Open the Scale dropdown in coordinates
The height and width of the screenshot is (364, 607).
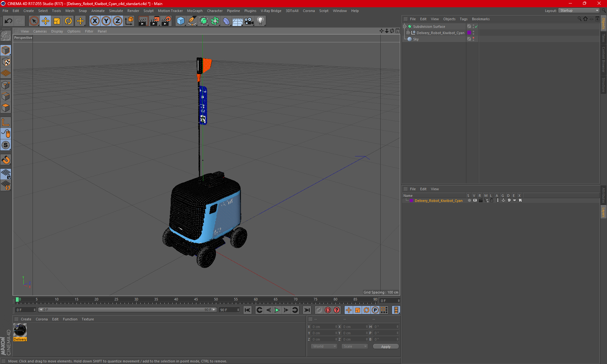tap(355, 346)
